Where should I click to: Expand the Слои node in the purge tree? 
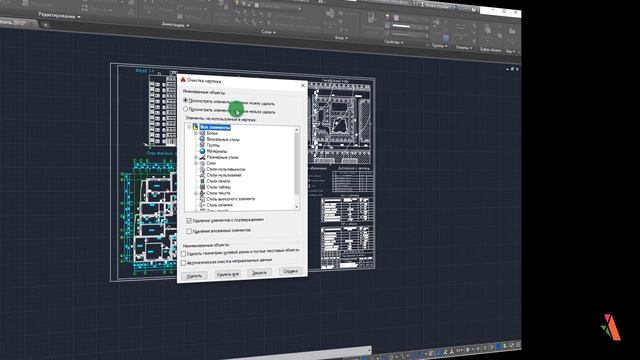tap(196, 163)
